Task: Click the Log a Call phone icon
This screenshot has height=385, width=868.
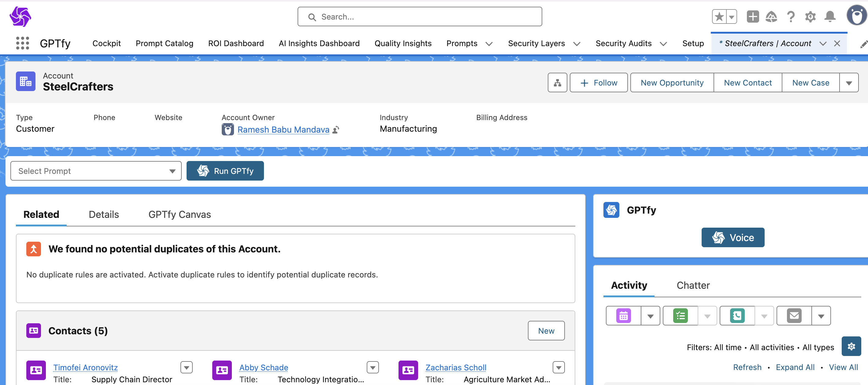Action: click(737, 316)
